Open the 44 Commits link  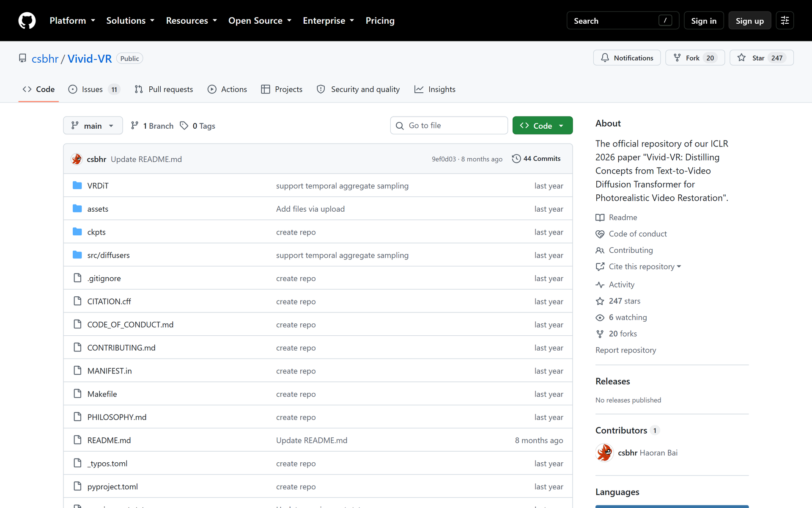pos(536,158)
